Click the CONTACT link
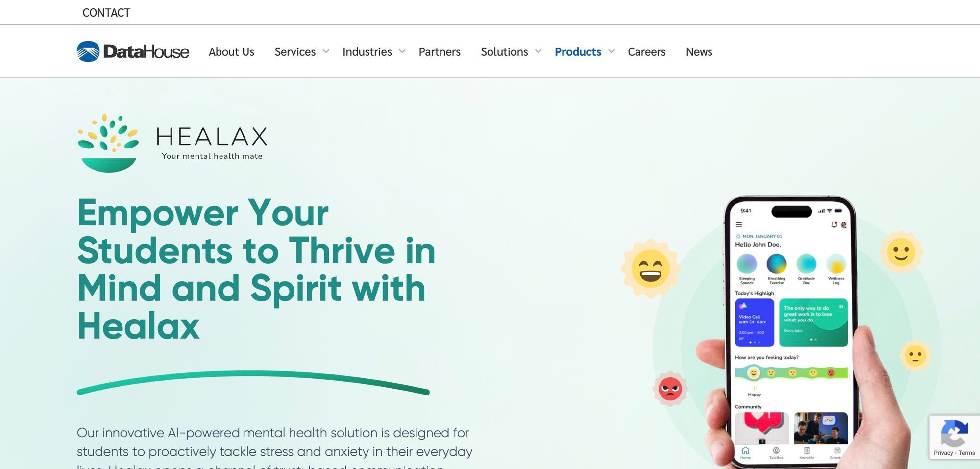Image resolution: width=980 pixels, height=469 pixels. tap(106, 13)
